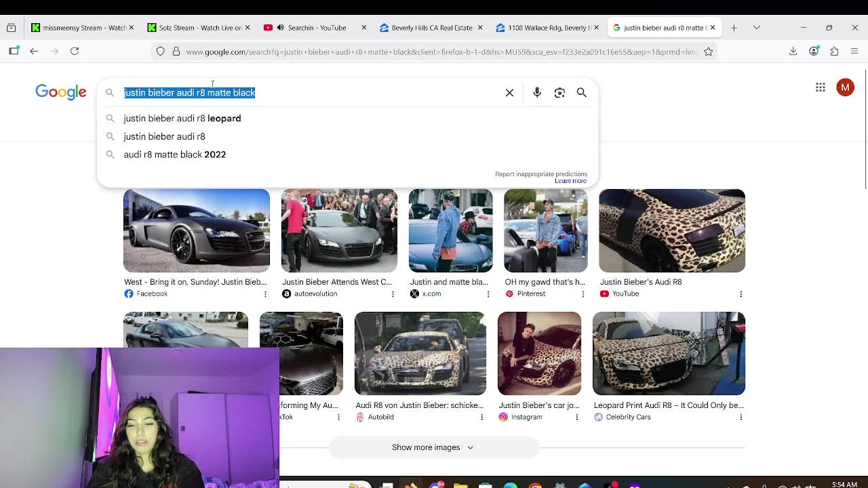Open the Firefox account icon
868x488 pixels.
[x=814, y=51]
